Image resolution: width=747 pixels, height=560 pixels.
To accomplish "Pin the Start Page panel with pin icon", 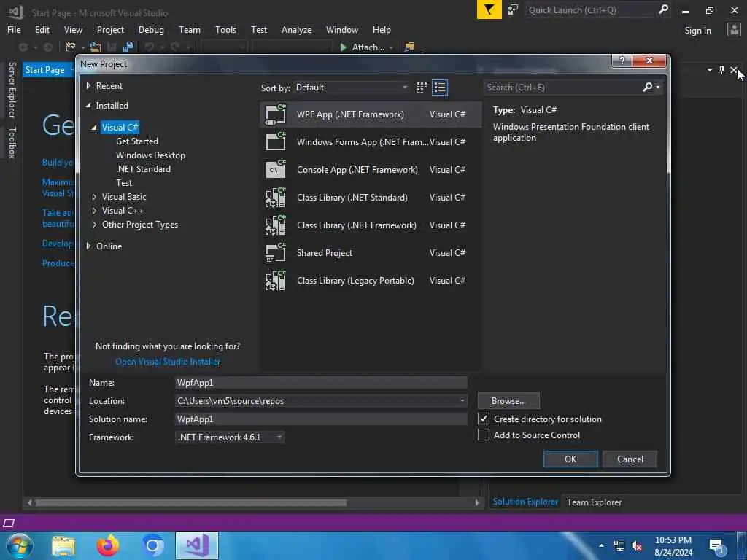I will point(721,70).
